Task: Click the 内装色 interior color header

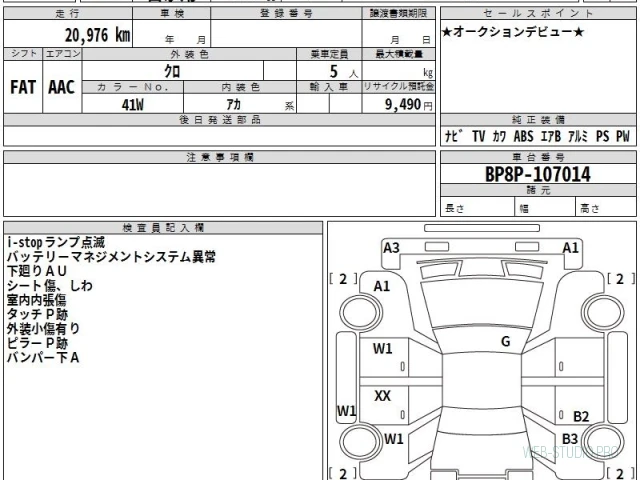Action: (x=240, y=87)
